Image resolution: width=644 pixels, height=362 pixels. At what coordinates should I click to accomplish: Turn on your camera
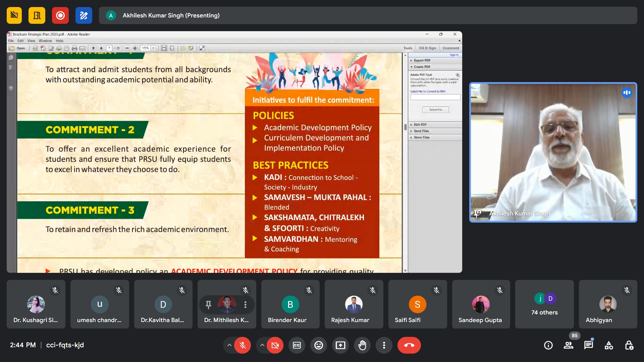click(275, 345)
